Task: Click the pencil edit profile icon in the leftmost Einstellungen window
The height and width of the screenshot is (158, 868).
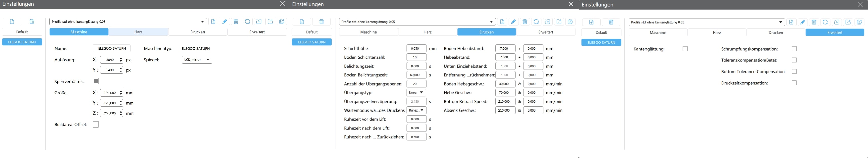Action: pos(225,22)
